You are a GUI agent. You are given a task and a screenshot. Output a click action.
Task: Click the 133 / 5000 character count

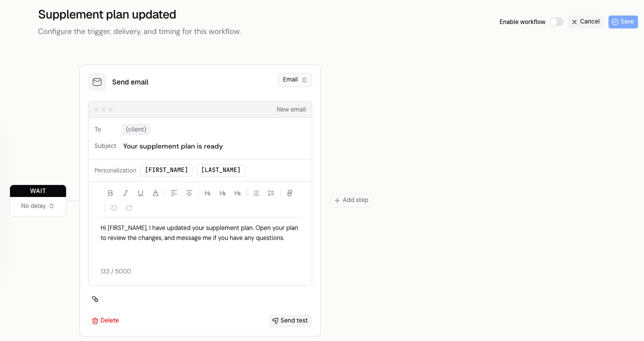click(116, 271)
